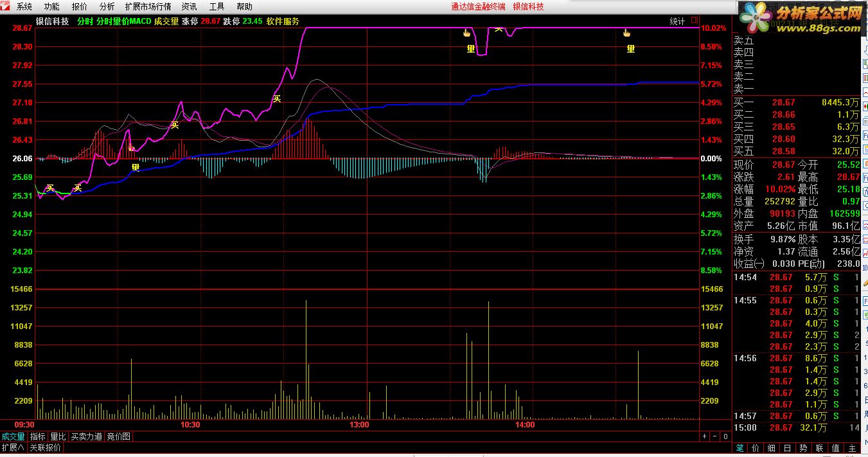
Task: Switch to the 成交量 bottom tab
Action: click(13, 436)
